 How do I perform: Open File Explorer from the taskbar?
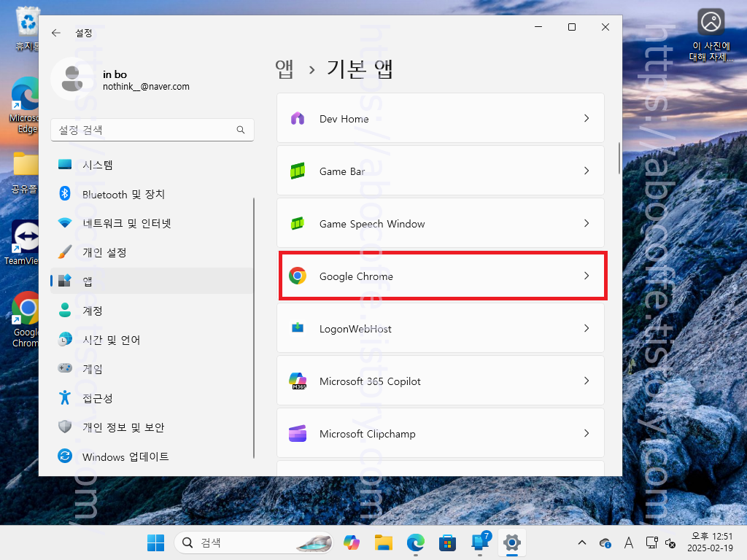tap(384, 542)
